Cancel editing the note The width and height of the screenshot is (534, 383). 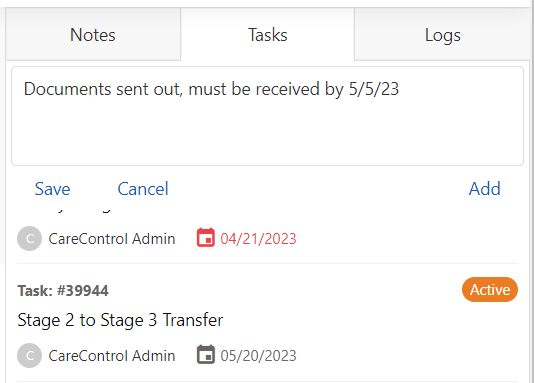coord(143,189)
